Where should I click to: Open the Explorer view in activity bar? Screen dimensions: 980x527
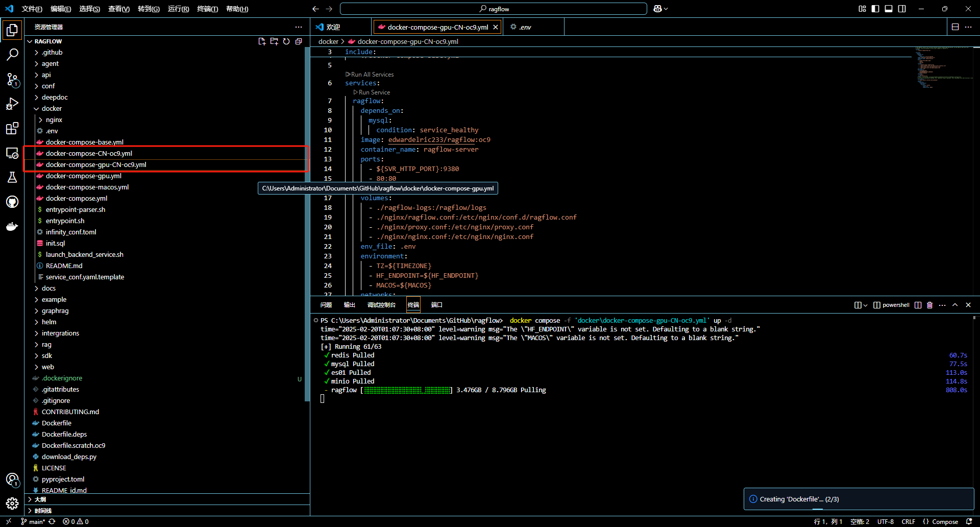12,30
